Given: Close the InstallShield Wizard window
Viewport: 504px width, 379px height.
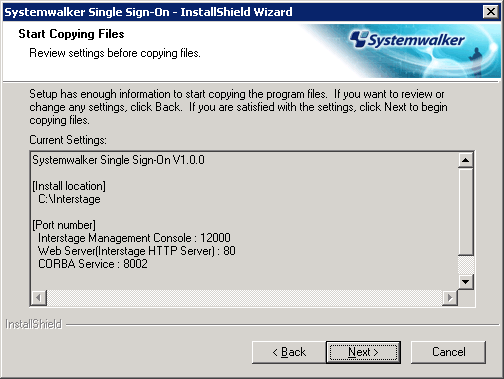Looking at the screenshot, I should click(491, 12).
